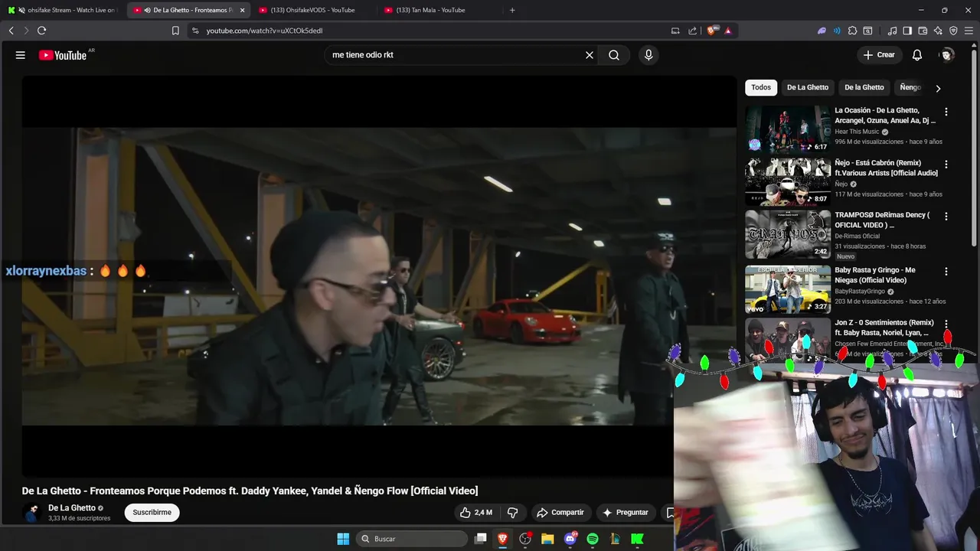Open Brave Rewards triangle icon

point(728,31)
